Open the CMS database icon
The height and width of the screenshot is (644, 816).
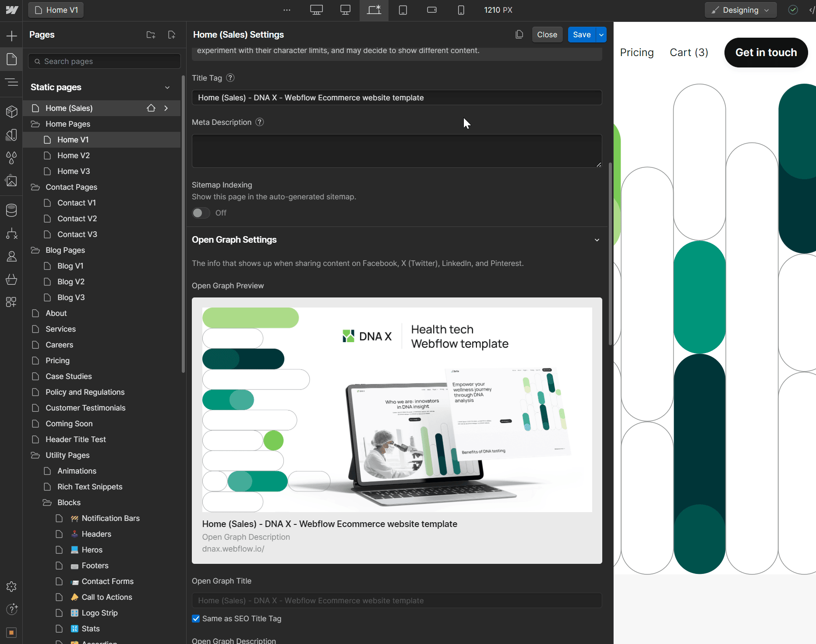coord(12,210)
